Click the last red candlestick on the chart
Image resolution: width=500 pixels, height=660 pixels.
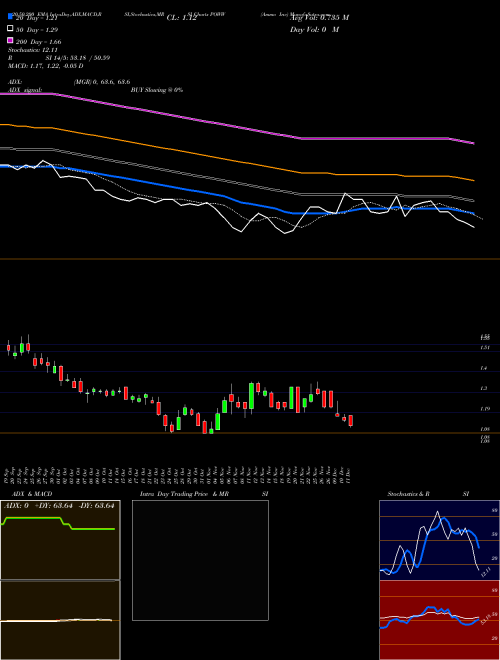point(351,421)
